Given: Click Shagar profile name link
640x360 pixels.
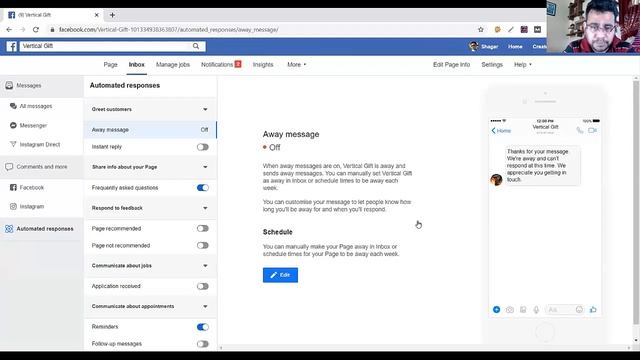Looking at the screenshot, I should (489, 47).
